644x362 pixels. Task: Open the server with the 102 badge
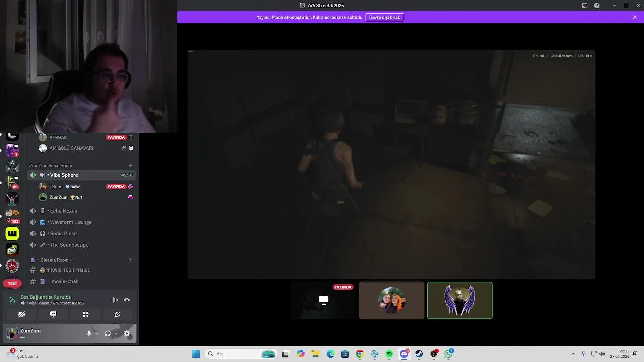pyautogui.click(x=12, y=216)
